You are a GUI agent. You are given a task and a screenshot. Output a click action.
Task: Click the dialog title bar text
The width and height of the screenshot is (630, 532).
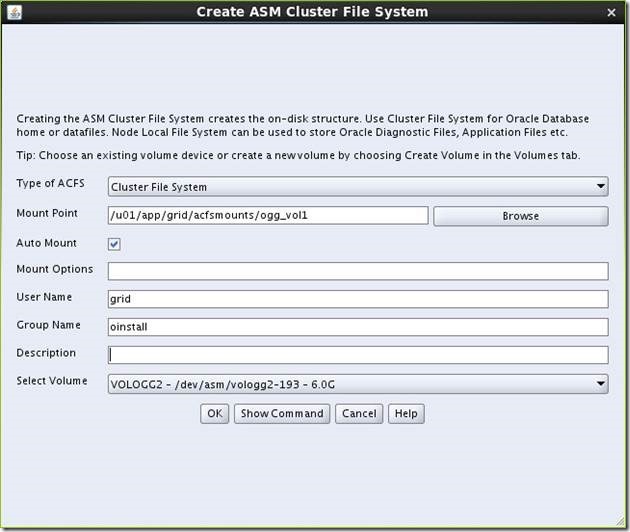click(x=311, y=12)
